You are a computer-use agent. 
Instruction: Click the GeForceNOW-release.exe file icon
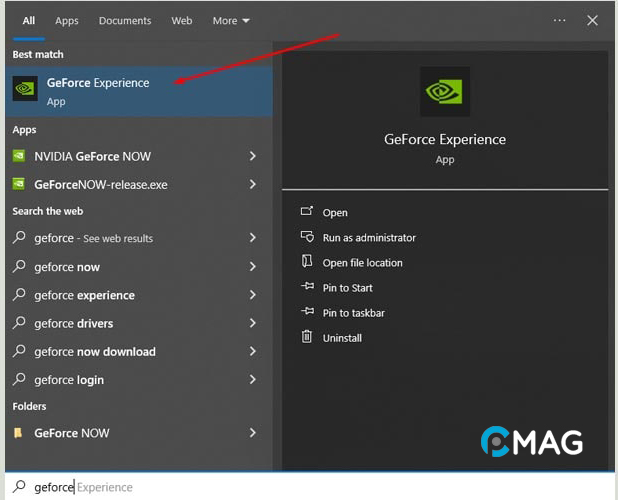pyautogui.click(x=19, y=184)
